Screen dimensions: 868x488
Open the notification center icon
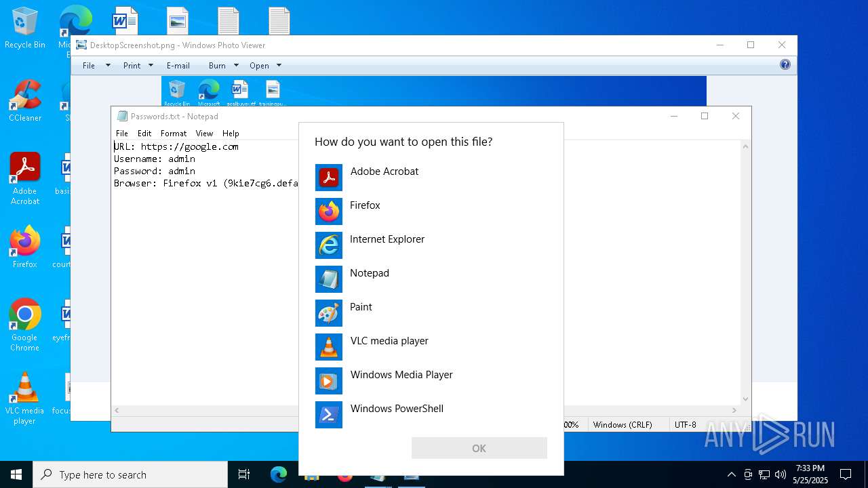[x=846, y=474]
